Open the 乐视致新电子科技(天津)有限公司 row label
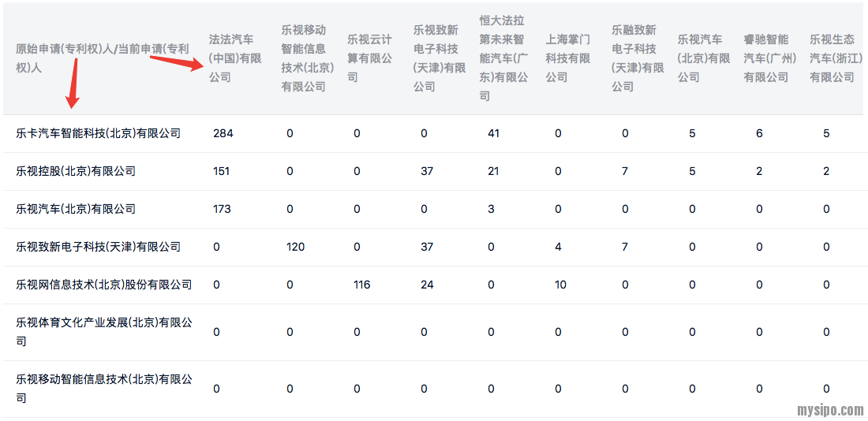Screen dimensions: 868x421 (99, 247)
